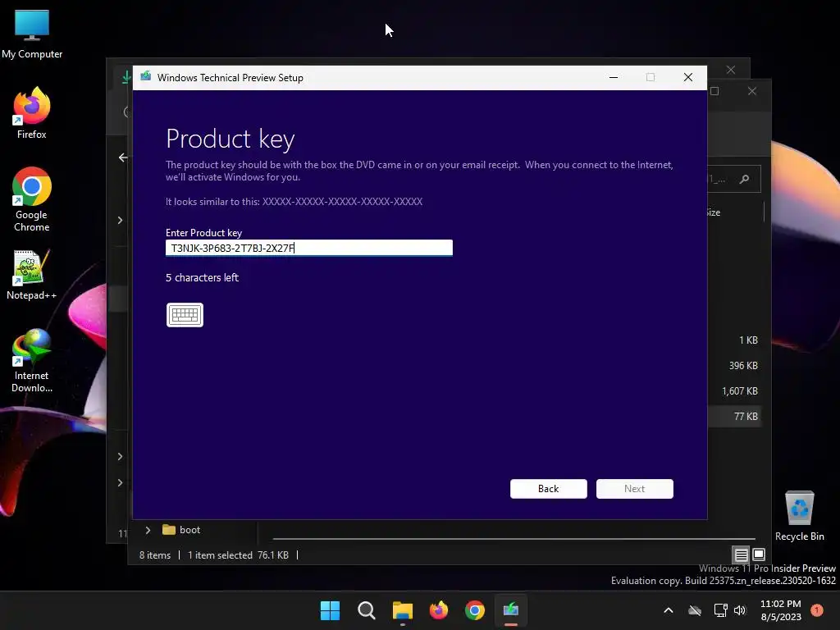Open File Explorer from the taskbar
This screenshot has height=630, width=840.
(402, 610)
